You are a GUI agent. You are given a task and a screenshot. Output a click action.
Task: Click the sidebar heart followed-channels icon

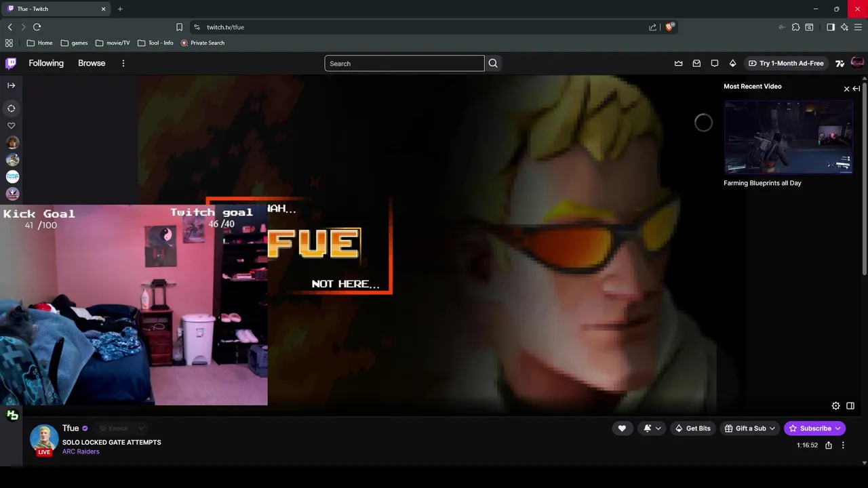[11, 125]
